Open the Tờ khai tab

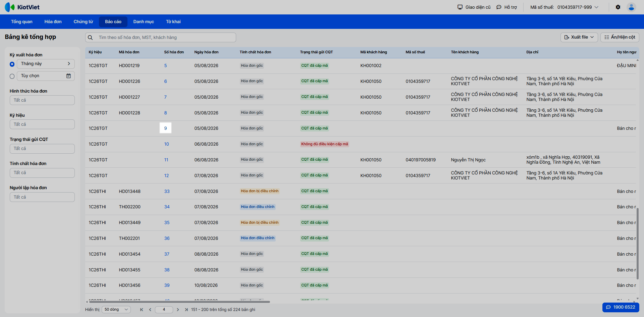pos(173,22)
